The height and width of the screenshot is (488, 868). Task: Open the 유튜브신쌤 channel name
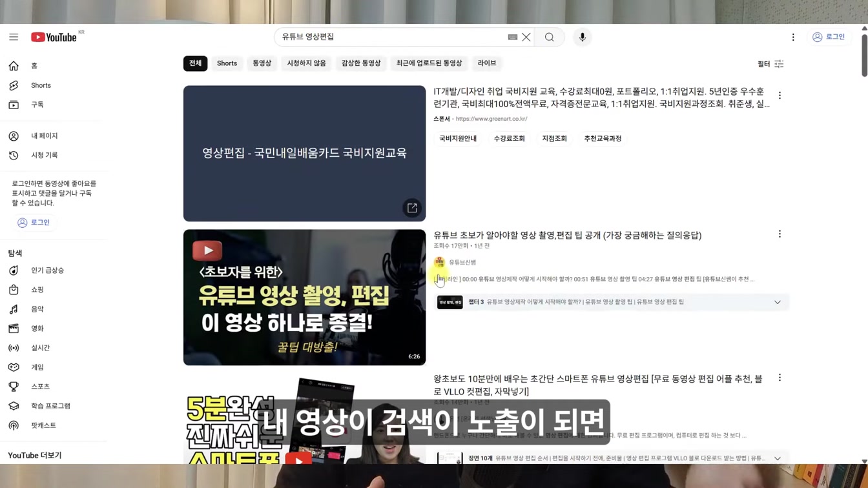coord(462,263)
